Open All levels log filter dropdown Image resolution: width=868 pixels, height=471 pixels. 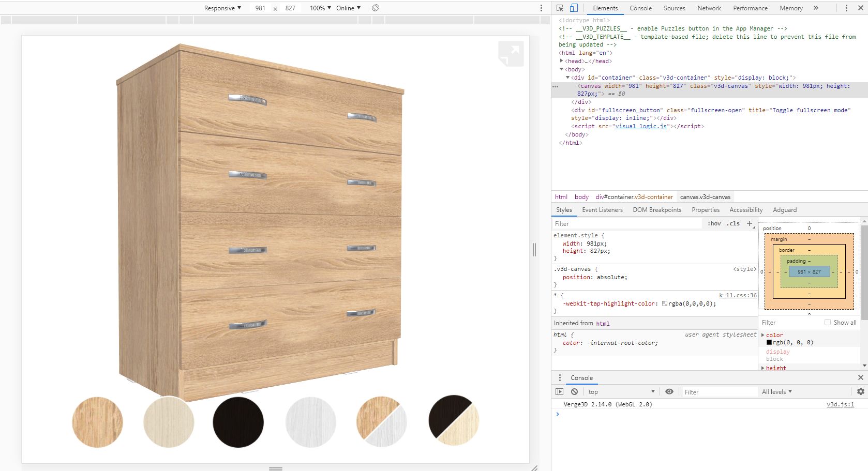click(777, 392)
